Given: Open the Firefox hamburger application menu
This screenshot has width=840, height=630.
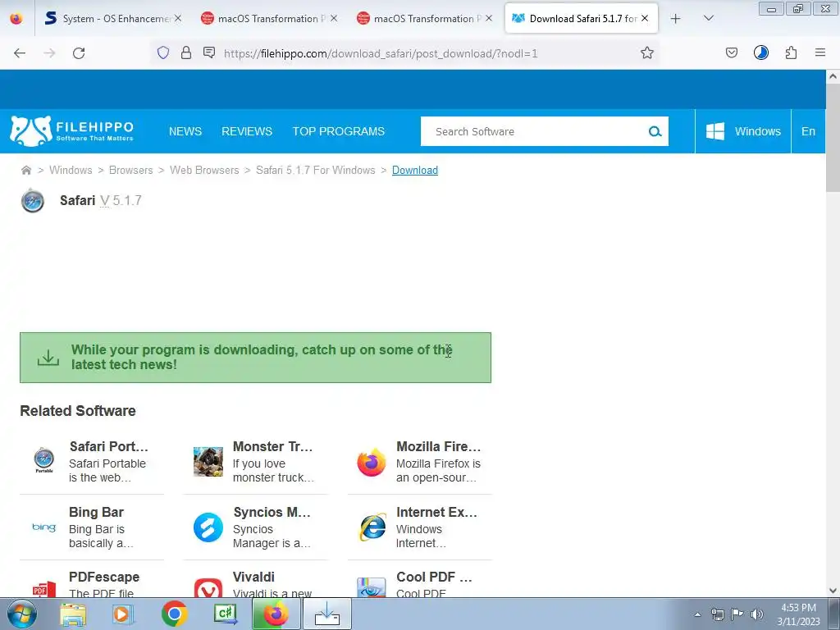Looking at the screenshot, I should point(820,52).
